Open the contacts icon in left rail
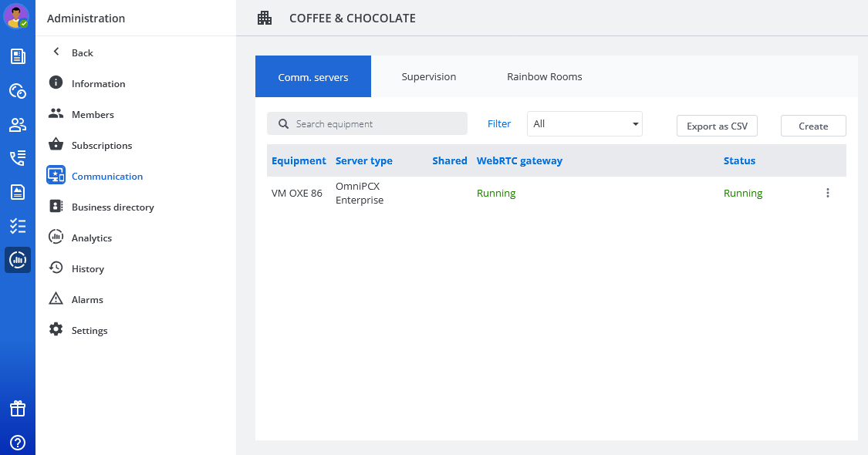The image size is (868, 455). pyautogui.click(x=18, y=125)
